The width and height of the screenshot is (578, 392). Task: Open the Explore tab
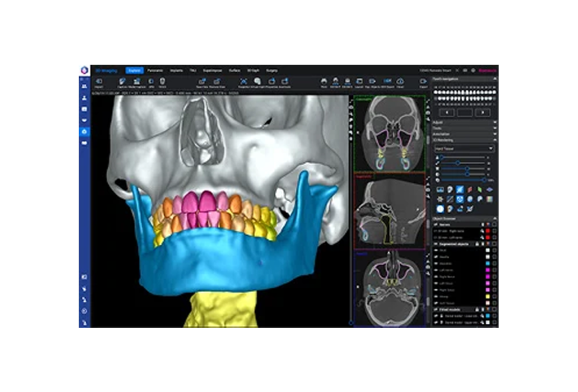point(134,71)
